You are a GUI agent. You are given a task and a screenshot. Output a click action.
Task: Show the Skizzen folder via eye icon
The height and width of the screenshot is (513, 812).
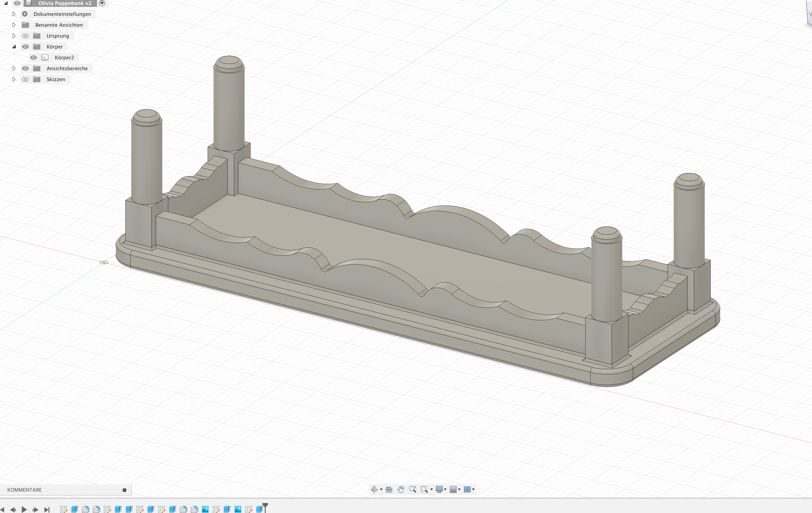tap(25, 79)
